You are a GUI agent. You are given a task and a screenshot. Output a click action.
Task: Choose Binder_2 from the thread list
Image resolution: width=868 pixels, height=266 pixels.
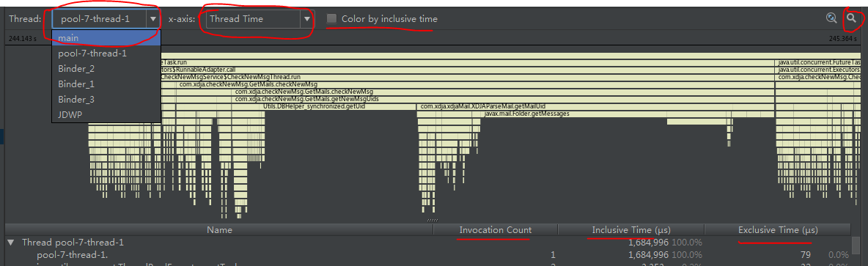[106, 69]
